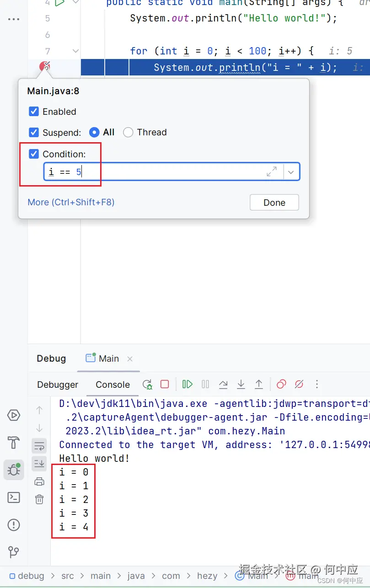Select the main folder breadcrumb after src
Viewport: 370px width, 588px height.
tap(101, 576)
